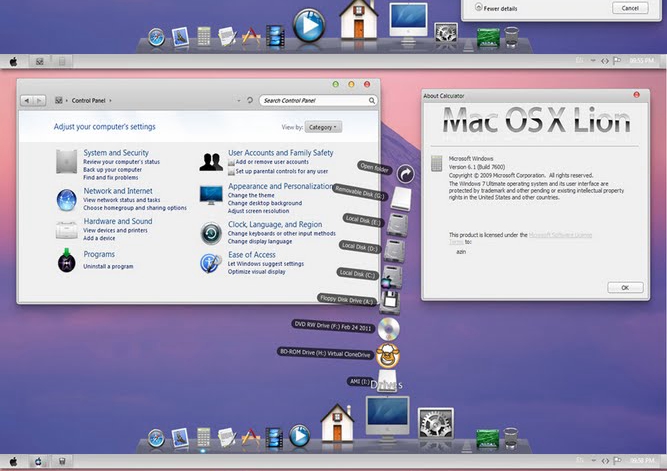Open System and Security category icon
Screen dimensions: 667x471
[x=66, y=161]
